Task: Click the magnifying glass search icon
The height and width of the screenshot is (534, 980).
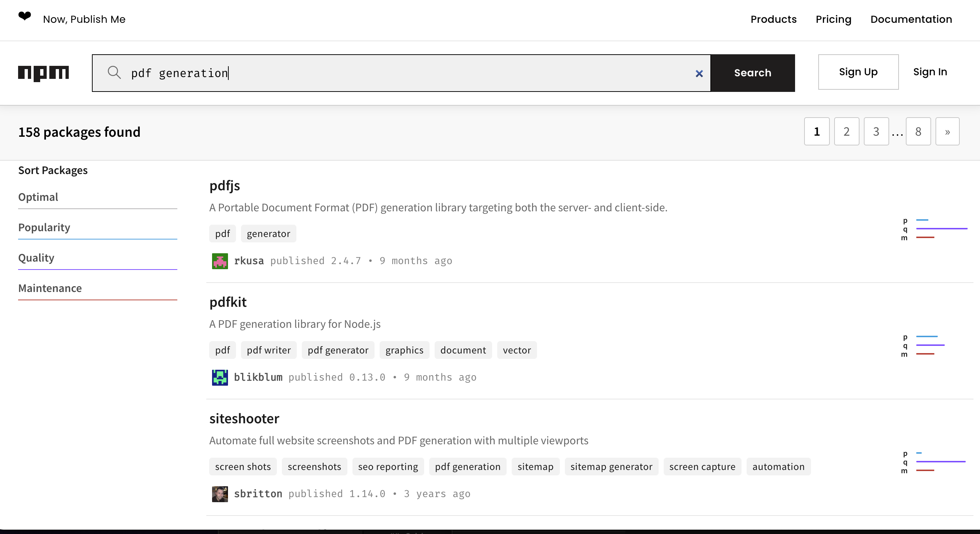Action: 114,72
